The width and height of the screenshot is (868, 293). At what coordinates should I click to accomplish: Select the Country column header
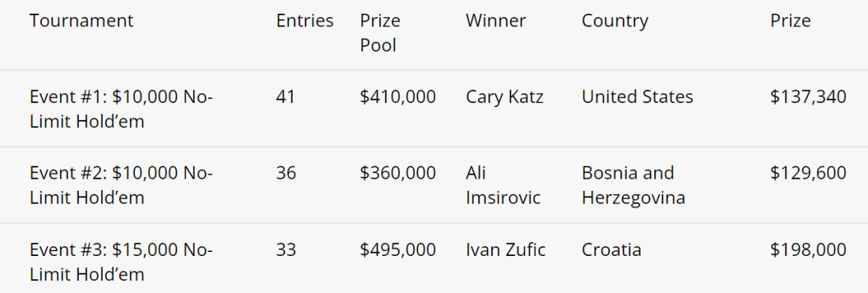pyautogui.click(x=615, y=21)
